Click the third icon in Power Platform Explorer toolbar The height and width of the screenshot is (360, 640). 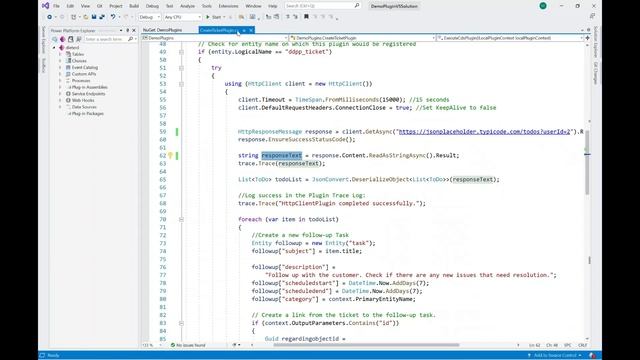pos(71,39)
